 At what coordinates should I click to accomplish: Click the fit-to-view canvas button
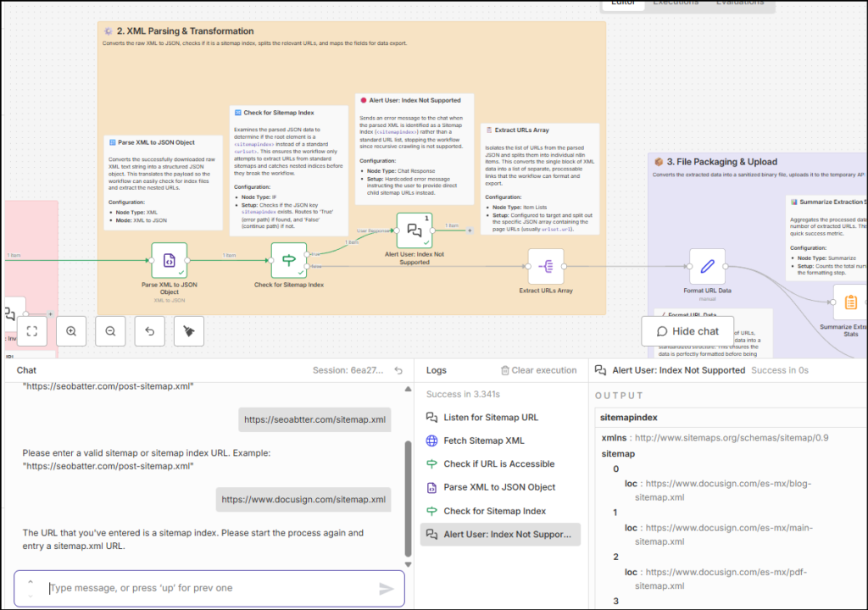coord(32,331)
